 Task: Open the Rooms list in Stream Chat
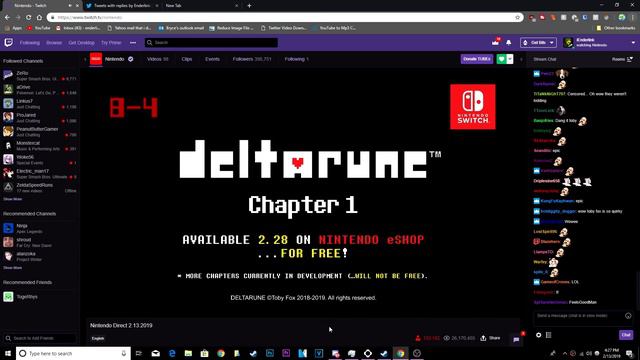(x=622, y=59)
